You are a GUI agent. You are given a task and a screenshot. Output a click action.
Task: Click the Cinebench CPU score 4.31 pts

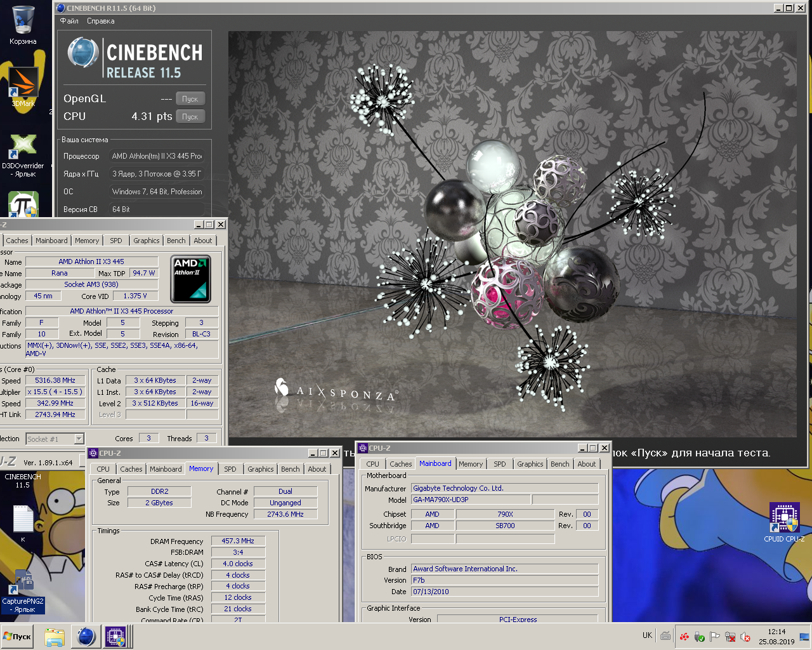point(152,116)
